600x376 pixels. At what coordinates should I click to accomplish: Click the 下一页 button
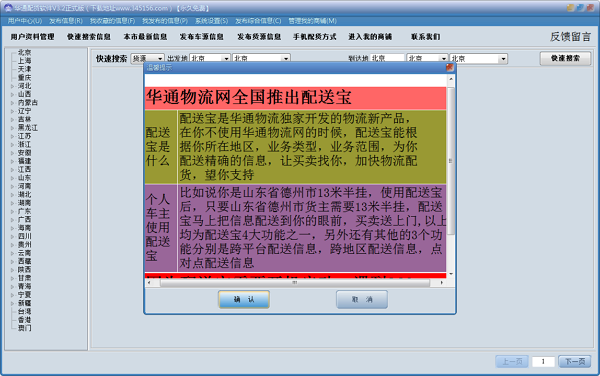[x=575, y=361]
